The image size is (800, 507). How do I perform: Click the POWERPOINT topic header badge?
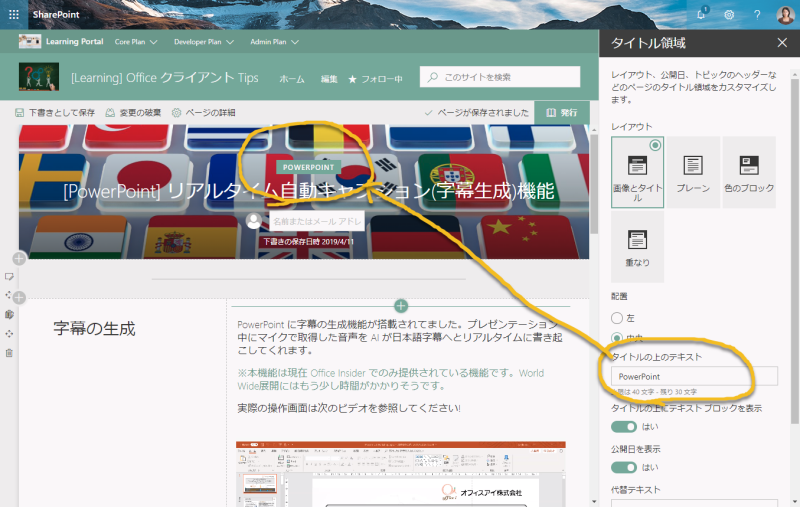pos(308,167)
